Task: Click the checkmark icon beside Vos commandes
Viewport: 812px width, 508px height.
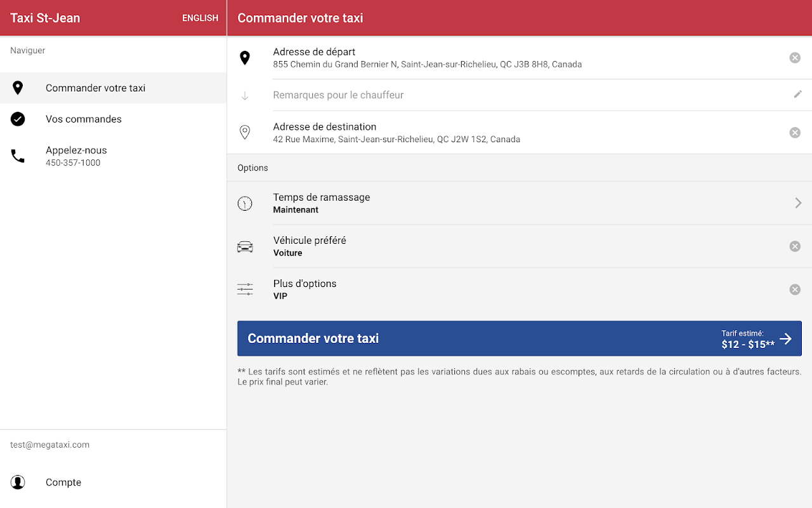Action: tap(18, 119)
